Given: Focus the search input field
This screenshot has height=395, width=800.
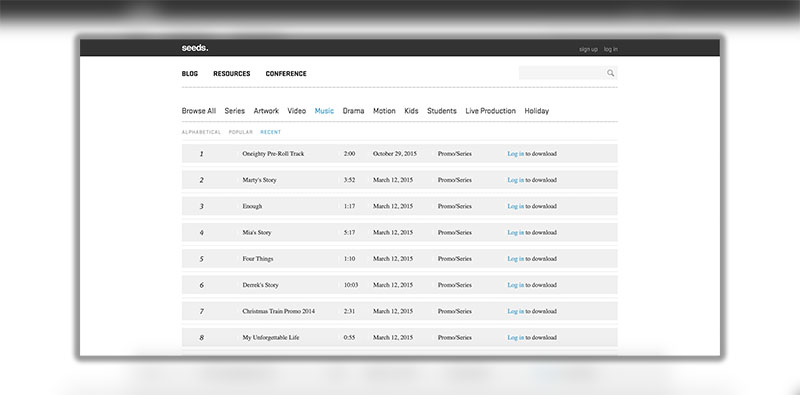Looking at the screenshot, I should pos(562,73).
